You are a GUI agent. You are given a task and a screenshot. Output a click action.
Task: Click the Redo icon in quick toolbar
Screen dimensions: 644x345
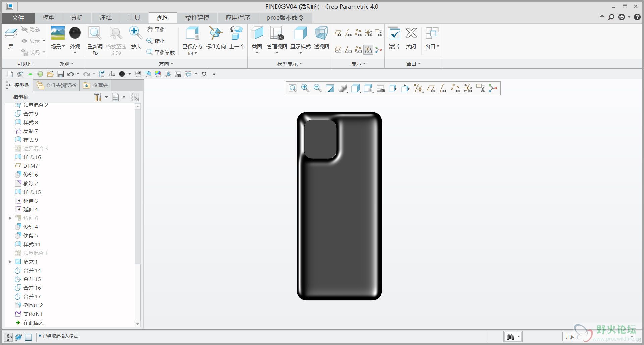tap(86, 74)
